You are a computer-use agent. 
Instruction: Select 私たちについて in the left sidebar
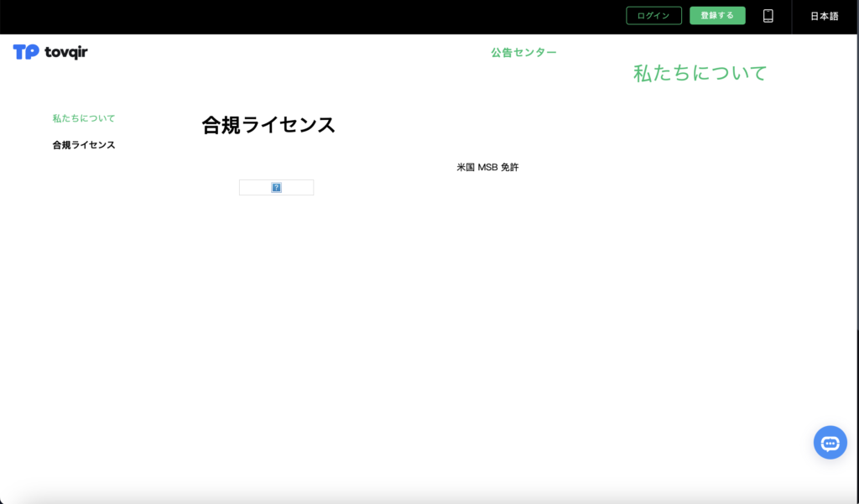[x=84, y=118]
